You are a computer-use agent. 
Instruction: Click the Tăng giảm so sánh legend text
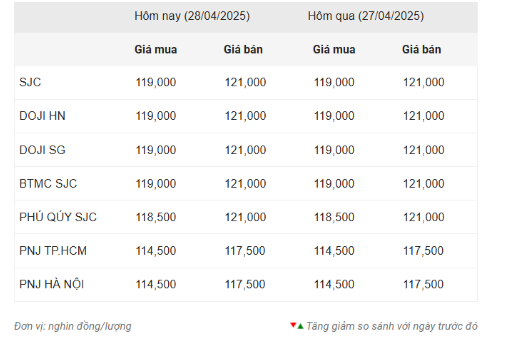(x=392, y=326)
